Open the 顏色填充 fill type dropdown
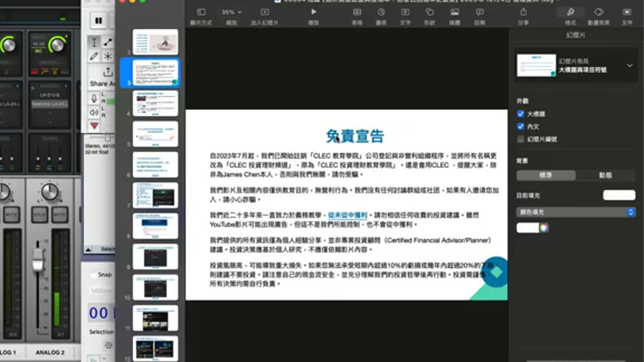The image size is (644, 362). tap(576, 212)
